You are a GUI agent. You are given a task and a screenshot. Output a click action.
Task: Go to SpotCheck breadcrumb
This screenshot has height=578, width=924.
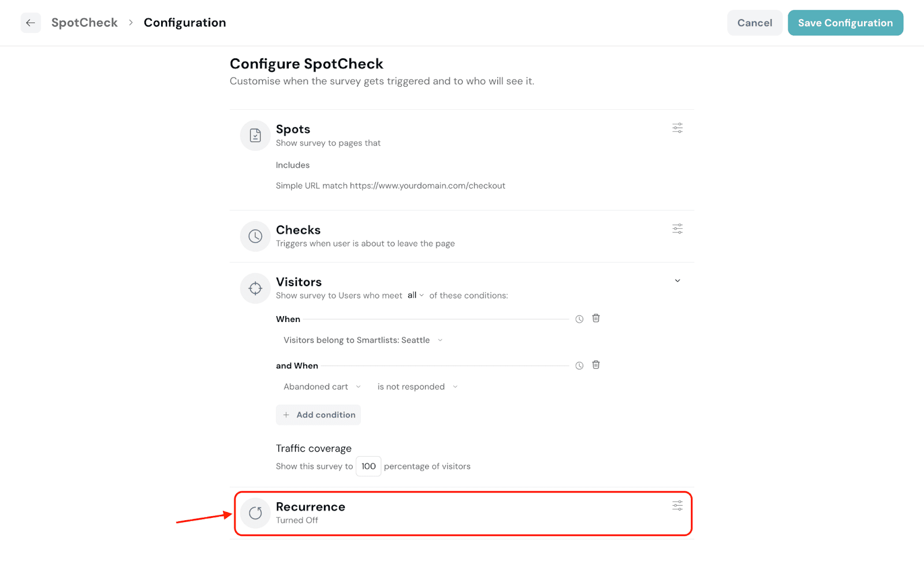pyautogui.click(x=84, y=23)
